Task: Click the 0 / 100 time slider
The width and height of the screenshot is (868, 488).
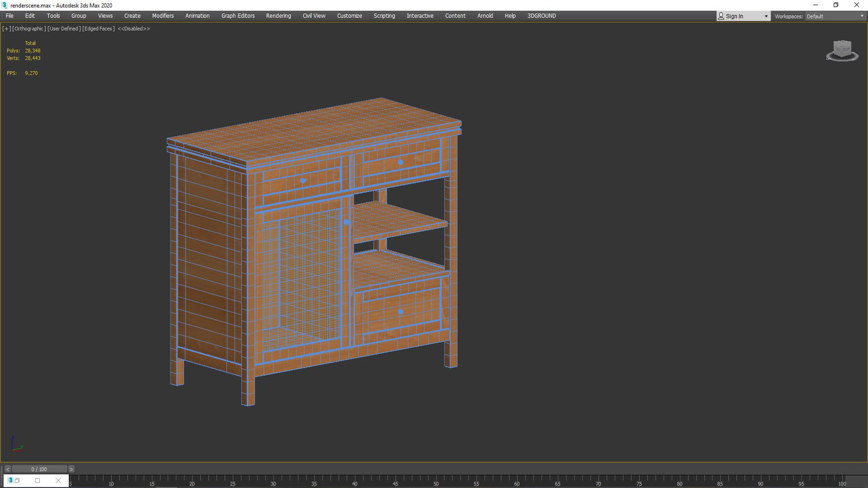Action: point(39,469)
